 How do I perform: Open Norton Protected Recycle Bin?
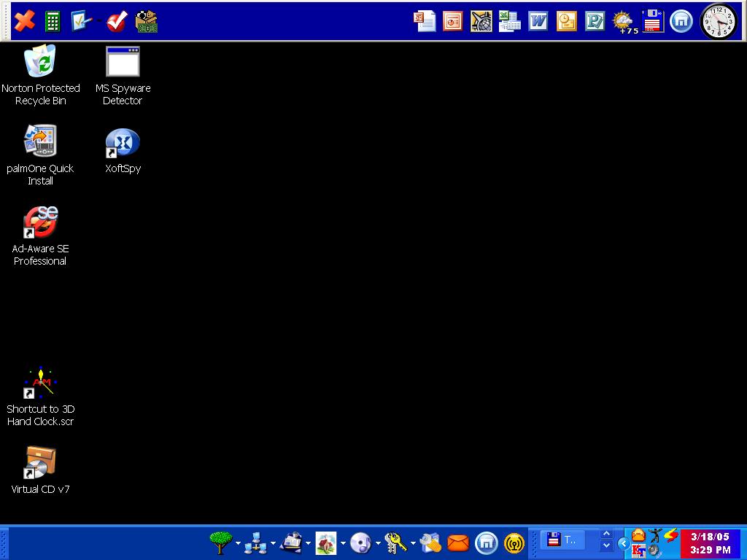pos(40,62)
